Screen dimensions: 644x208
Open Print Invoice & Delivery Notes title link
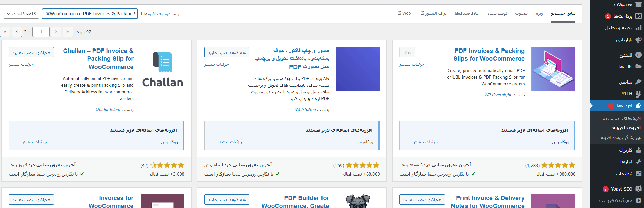point(488,202)
